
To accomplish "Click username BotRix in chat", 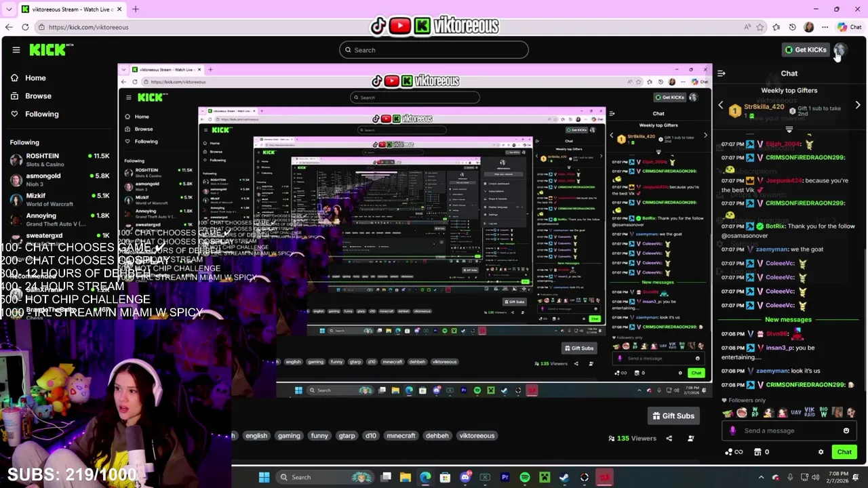I will [776, 226].
